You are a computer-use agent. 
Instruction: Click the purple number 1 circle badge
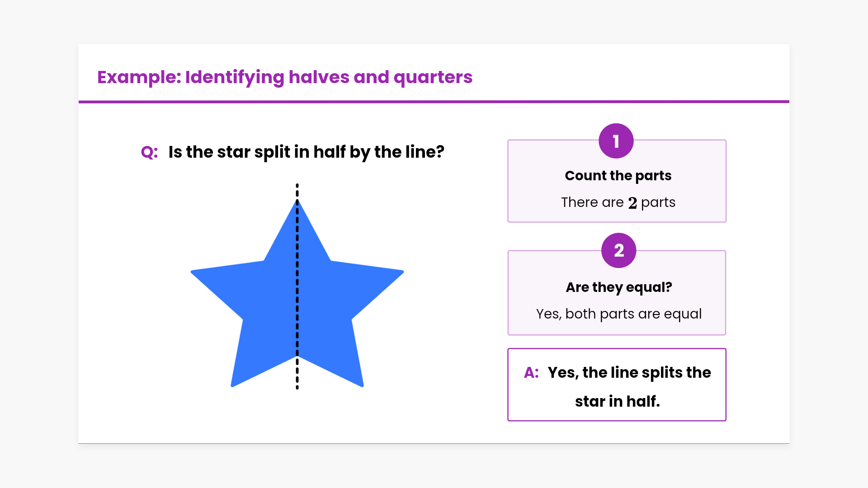tap(616, 141)
